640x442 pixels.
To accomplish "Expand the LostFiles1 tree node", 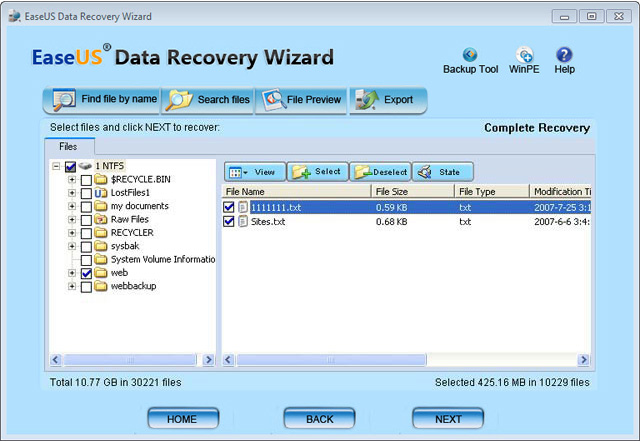I will point(72,193).
